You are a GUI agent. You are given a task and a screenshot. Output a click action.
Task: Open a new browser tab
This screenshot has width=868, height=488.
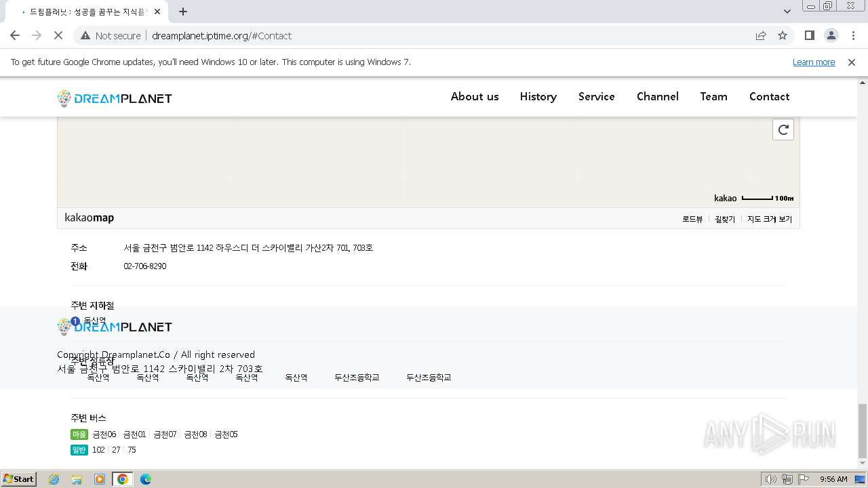tap(183, 12)
